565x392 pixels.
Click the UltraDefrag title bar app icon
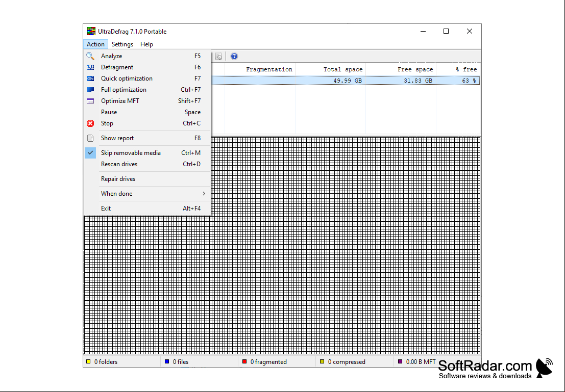(91, 31)
